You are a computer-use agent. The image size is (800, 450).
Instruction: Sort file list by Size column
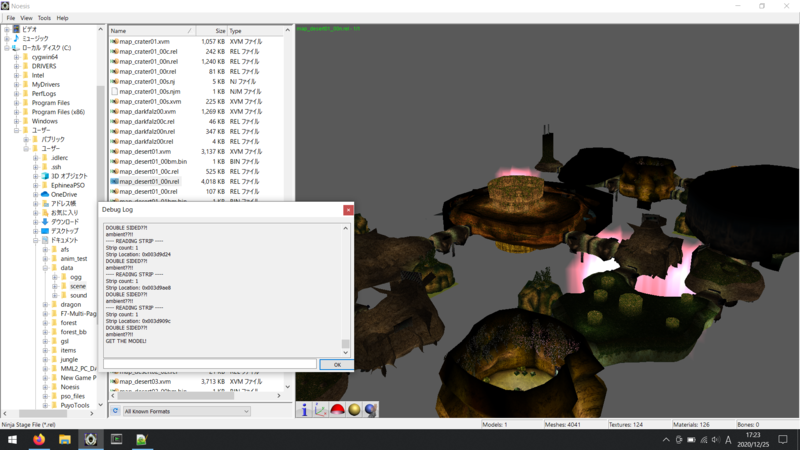click(x=211, y=31)
